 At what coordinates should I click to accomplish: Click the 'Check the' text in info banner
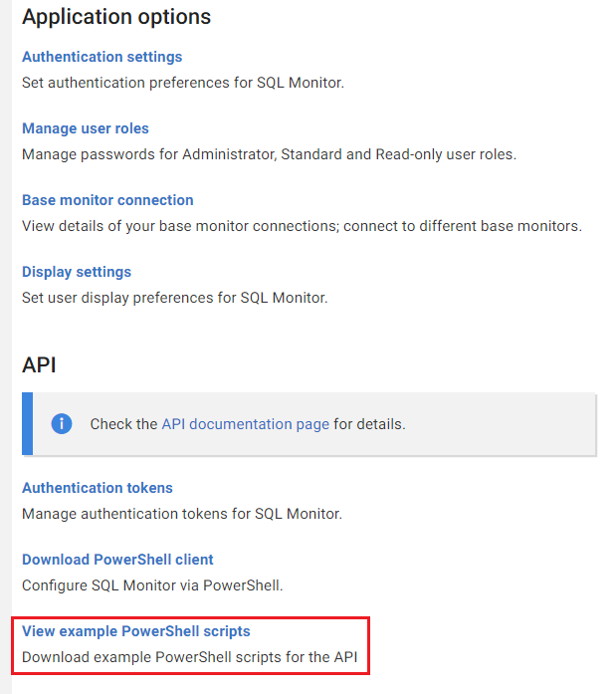[x=123, y=424]
